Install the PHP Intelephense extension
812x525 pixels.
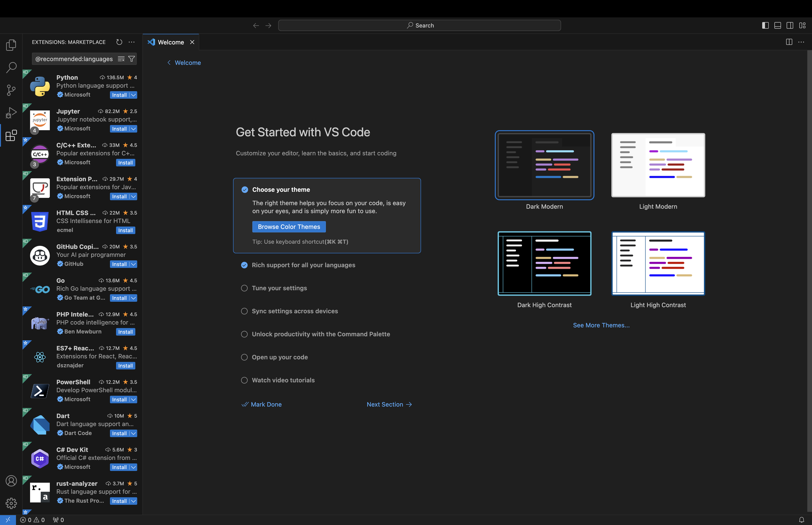point(125,332)
